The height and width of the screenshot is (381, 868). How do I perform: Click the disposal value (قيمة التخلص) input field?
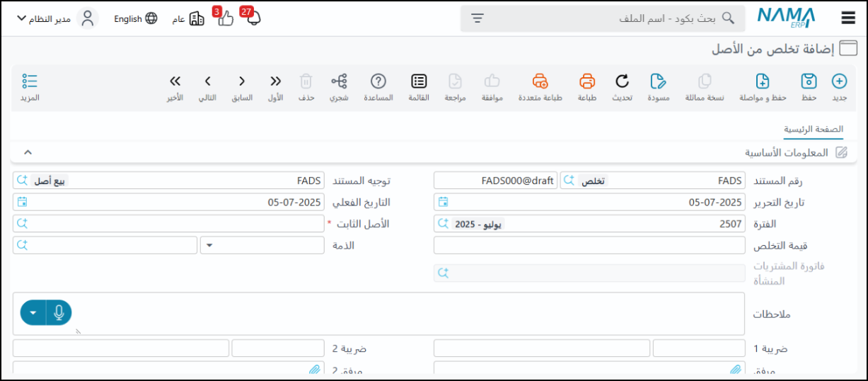pyautogui.click(x=589, y=246)
